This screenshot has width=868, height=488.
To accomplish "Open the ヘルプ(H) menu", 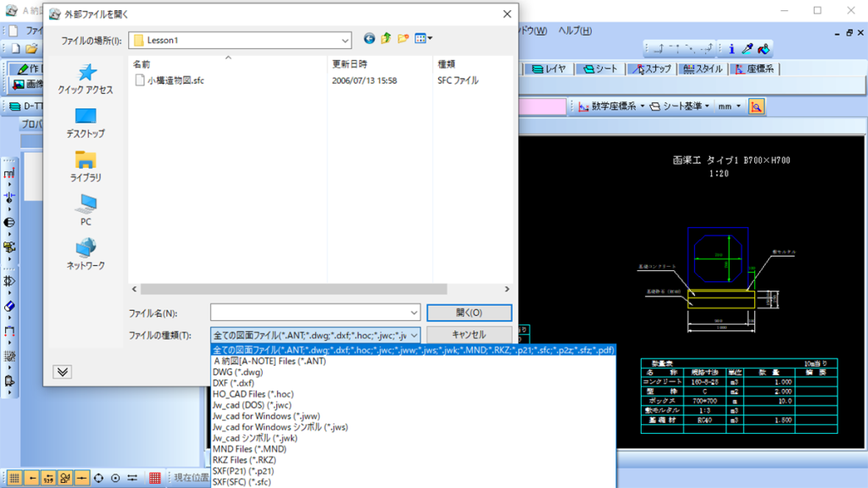I will coord(574,30).
